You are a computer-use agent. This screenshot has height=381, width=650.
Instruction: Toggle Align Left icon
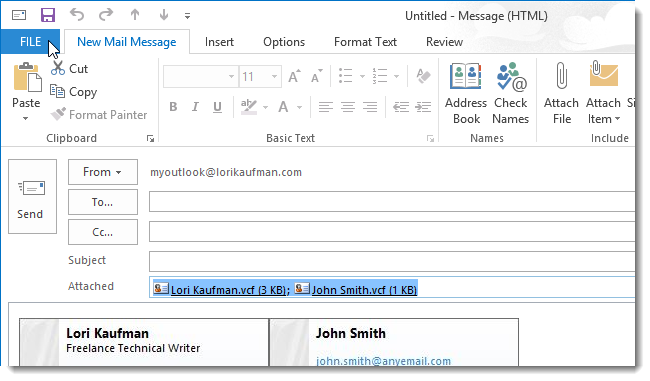(x=325, y=107)
